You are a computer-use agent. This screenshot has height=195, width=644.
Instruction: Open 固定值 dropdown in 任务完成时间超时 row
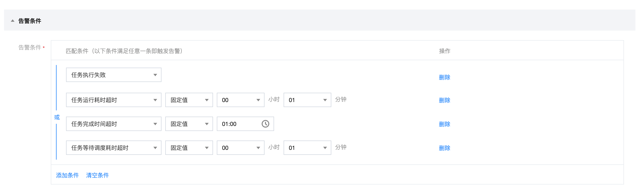(189, 124)
